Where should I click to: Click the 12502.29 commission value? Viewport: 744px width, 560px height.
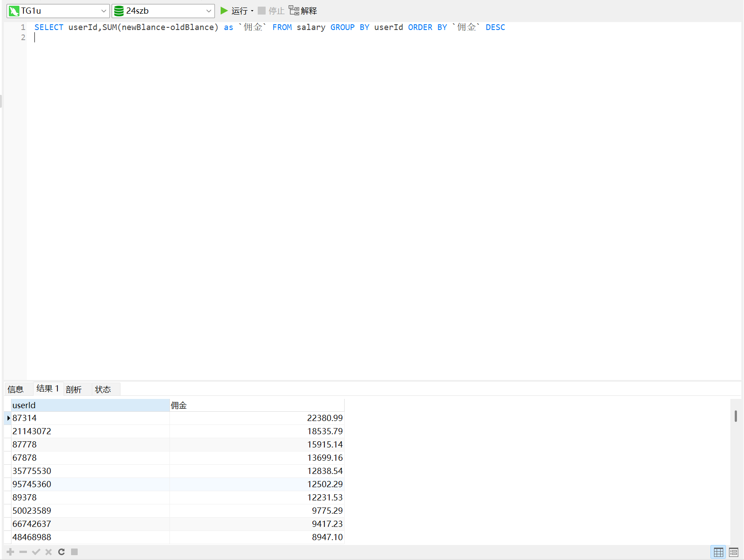point(325,484)
